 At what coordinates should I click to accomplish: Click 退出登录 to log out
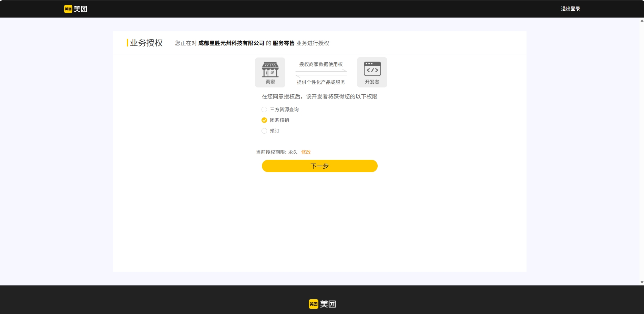(570, 9)
